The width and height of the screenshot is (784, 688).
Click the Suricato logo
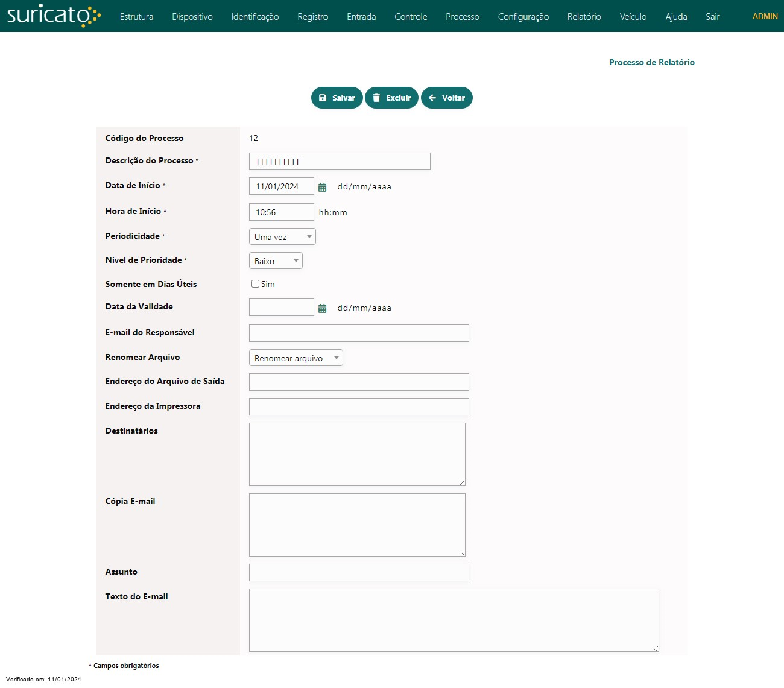click(x=54, y=16)
